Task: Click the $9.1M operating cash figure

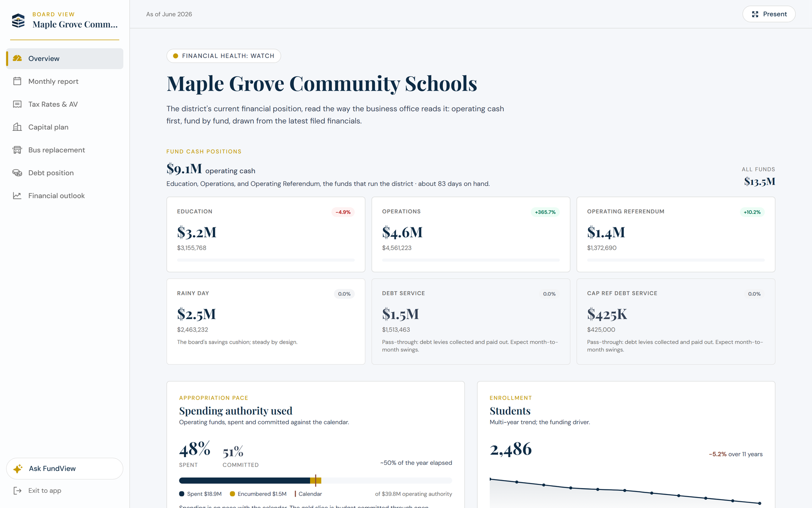Action: (x=184, y=169)
